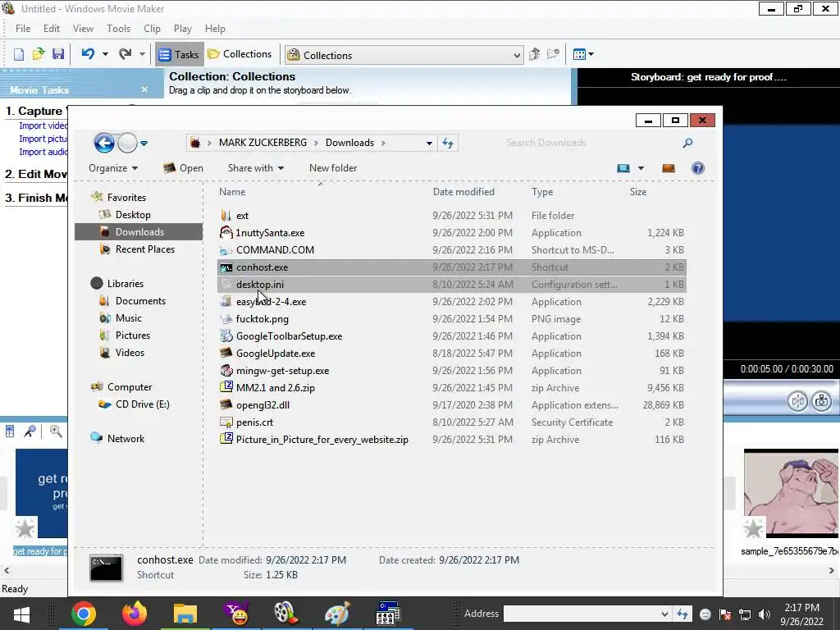
Task: Open the Help menu
Action: (215, 29)
